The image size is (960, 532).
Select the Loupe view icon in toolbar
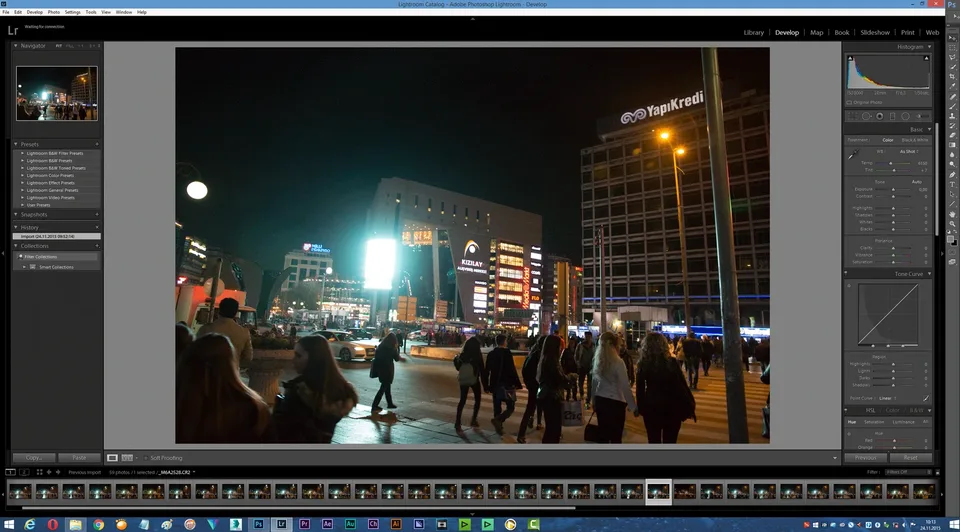coord(112,458)
